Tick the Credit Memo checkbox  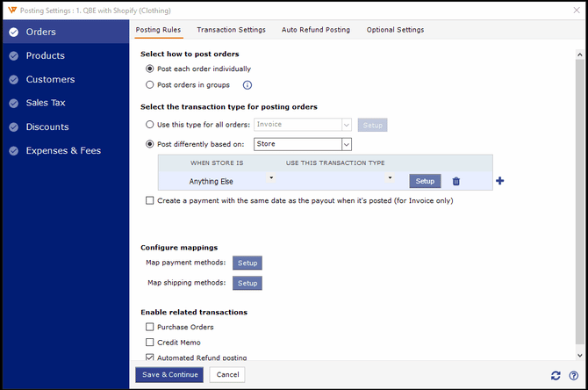(150, 343)
